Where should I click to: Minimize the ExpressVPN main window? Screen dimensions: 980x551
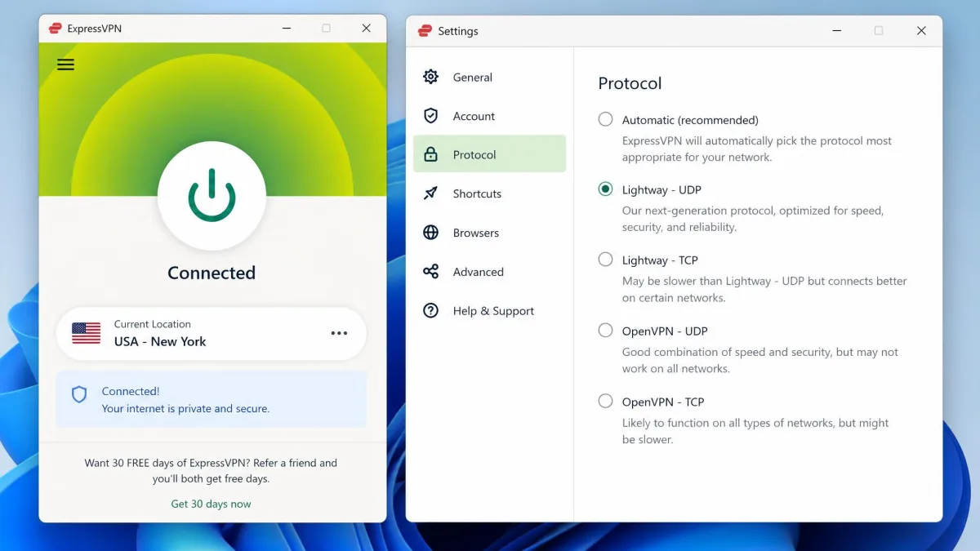287,29
